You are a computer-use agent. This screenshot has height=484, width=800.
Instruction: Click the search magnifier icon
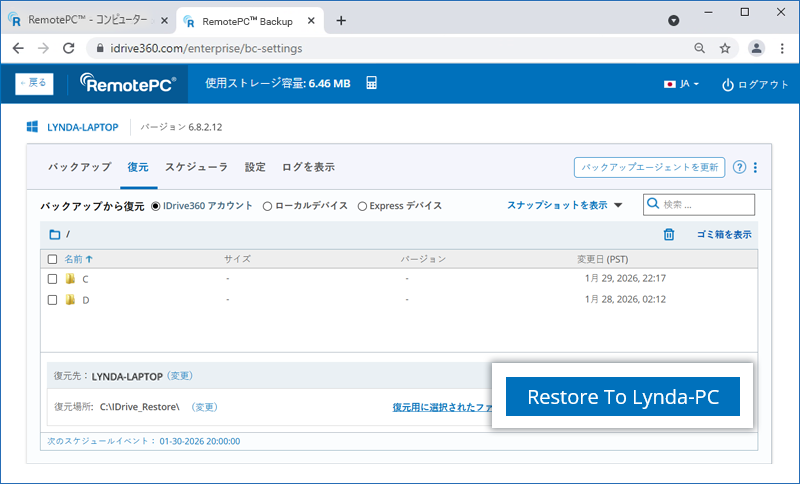click(653, 204)
